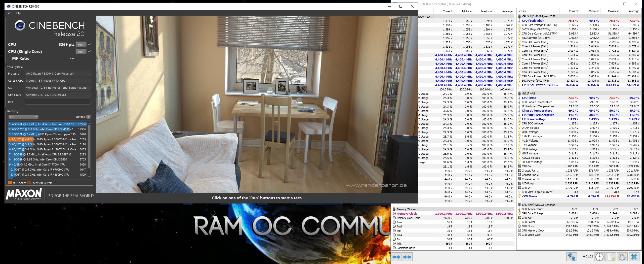Select the GPU [#0]: NVIDIA GeForce group header
Screen dimensions: 644x264
click(x=579, y=205)
